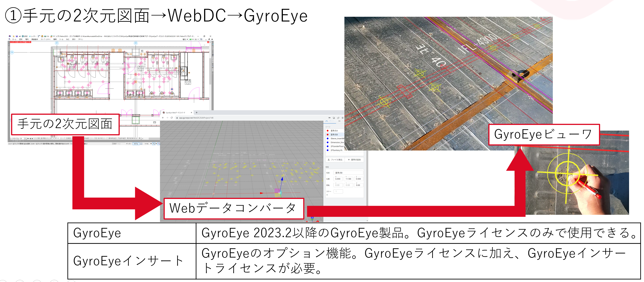Expand the インサート図 1/50 view dropdown
This screenshot has height=282, width=644.
(x=29, y=42)
